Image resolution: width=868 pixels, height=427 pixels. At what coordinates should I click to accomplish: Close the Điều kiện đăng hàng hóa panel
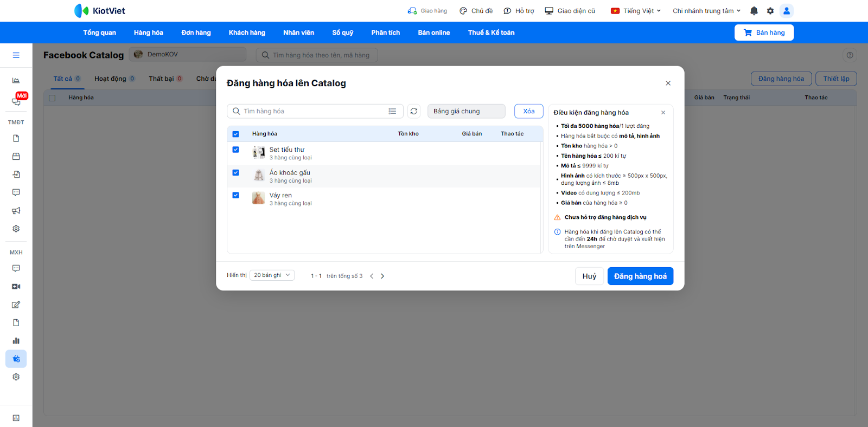(x=663, y=113)
